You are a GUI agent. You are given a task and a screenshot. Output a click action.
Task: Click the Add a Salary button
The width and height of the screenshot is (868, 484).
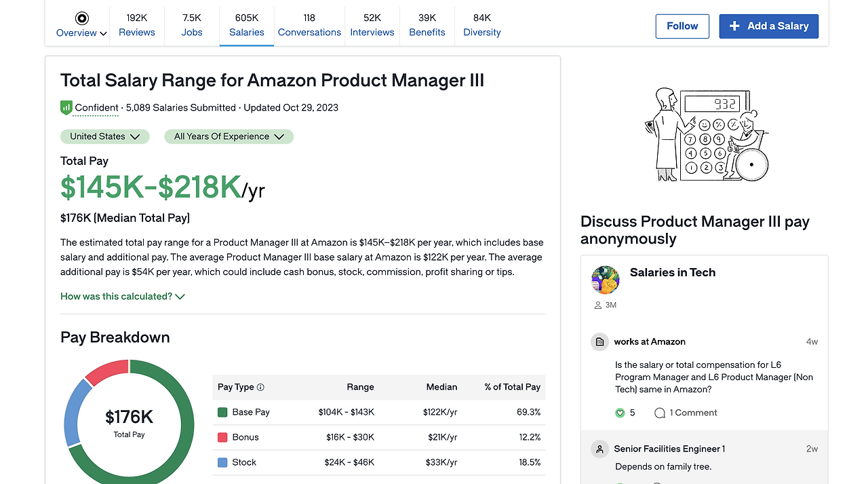tap(768, 26)
